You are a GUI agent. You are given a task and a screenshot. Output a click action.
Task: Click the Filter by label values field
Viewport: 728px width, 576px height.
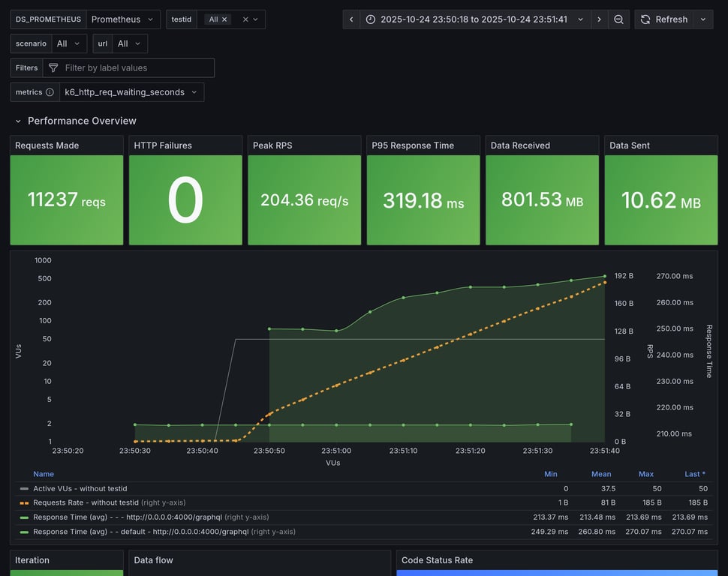coord(135,68)
